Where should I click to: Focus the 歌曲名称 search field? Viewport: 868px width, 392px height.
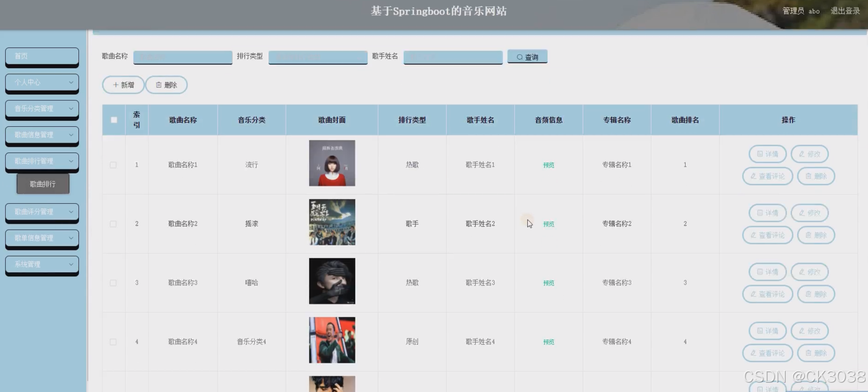pyautogui.click(x=183, y=57)
